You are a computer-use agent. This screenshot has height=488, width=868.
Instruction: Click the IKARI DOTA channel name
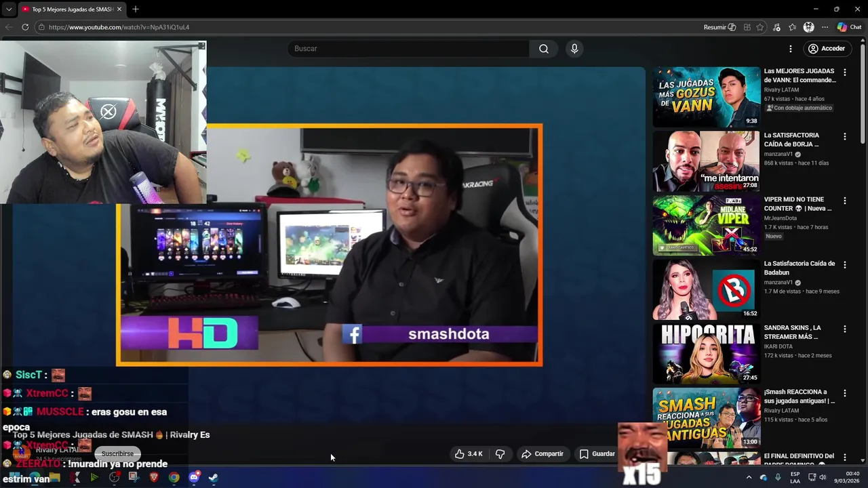778,346
